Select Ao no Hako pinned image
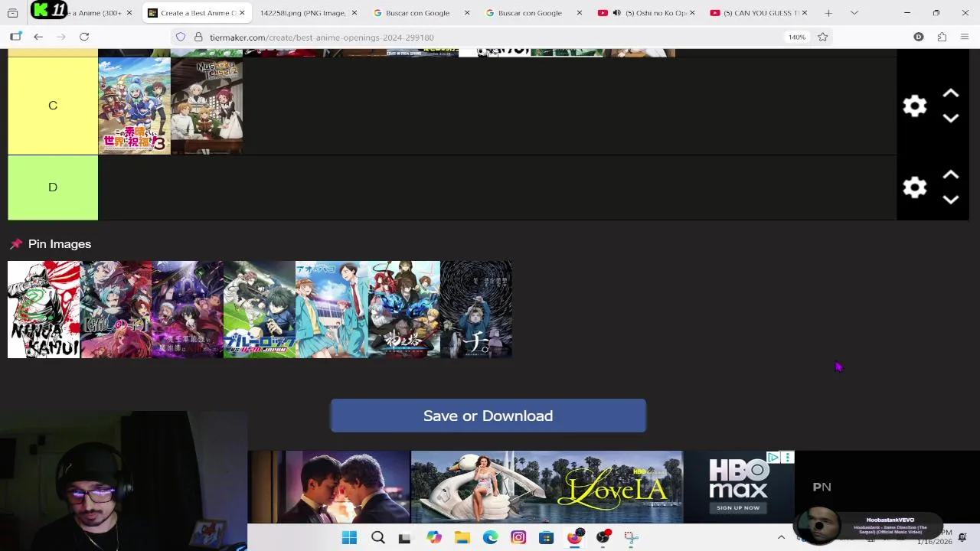The height and width of the screenshot is (551, 980). (332, 309)
